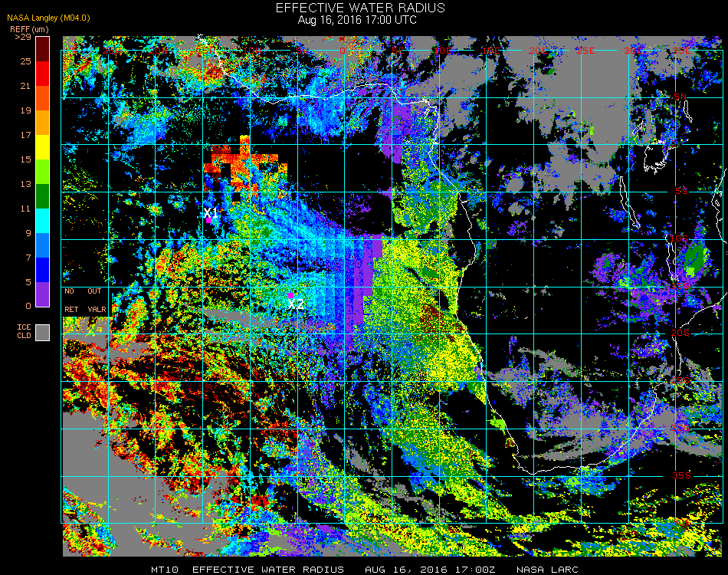Select the dark green legend color segment
The image size is (728, 575).
(x=43, y=196)
